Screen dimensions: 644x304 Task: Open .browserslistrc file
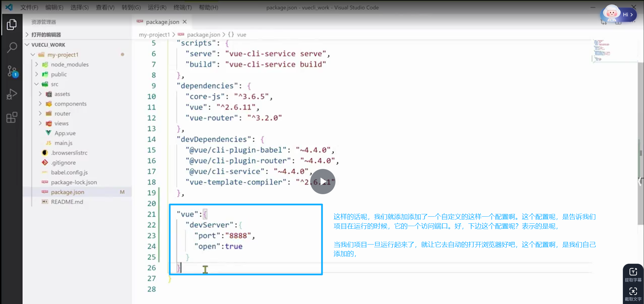69,153
